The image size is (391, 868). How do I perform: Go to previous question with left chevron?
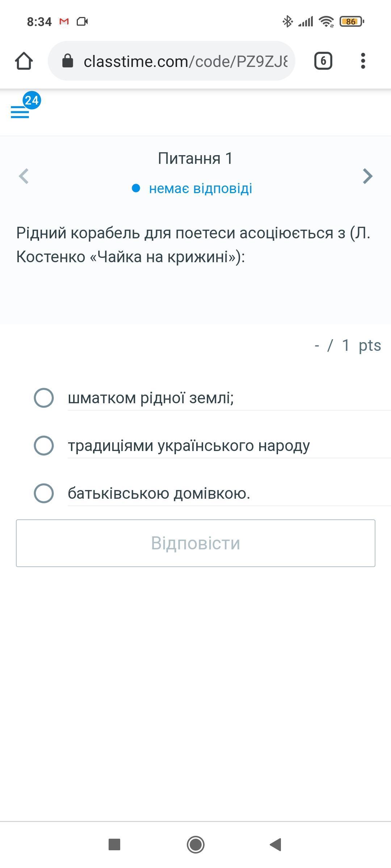pyautogui.click(x=24, y=176)
